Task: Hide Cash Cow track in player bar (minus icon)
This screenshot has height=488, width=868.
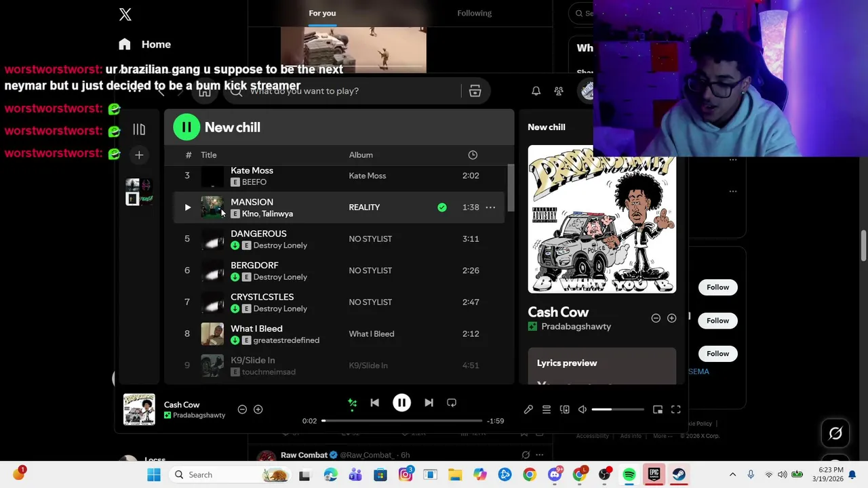Action: [x=242, y=409]
